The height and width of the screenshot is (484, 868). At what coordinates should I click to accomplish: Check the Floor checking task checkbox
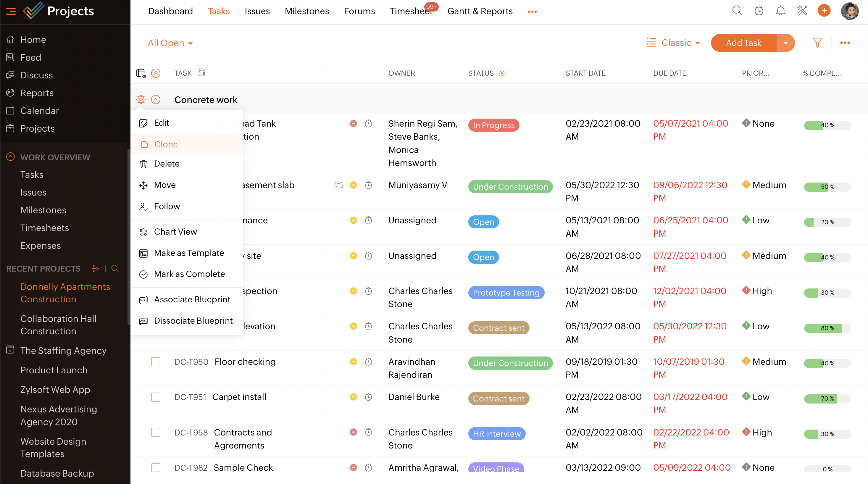(156, 362)
